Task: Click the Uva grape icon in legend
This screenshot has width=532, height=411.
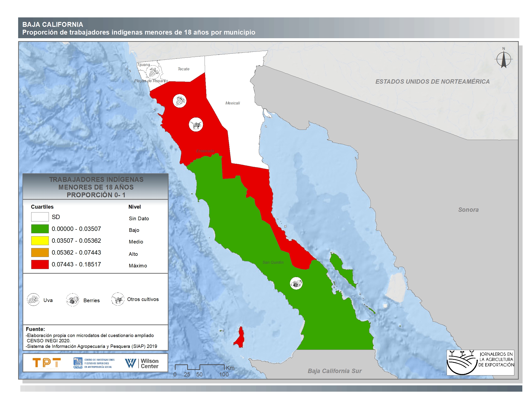Action: click(33, 300)
